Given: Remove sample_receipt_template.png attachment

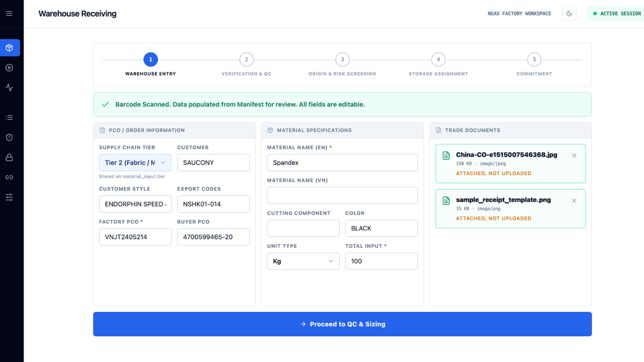Looking at the screenshot, I should pyautogui.click(x=574, y=201).
